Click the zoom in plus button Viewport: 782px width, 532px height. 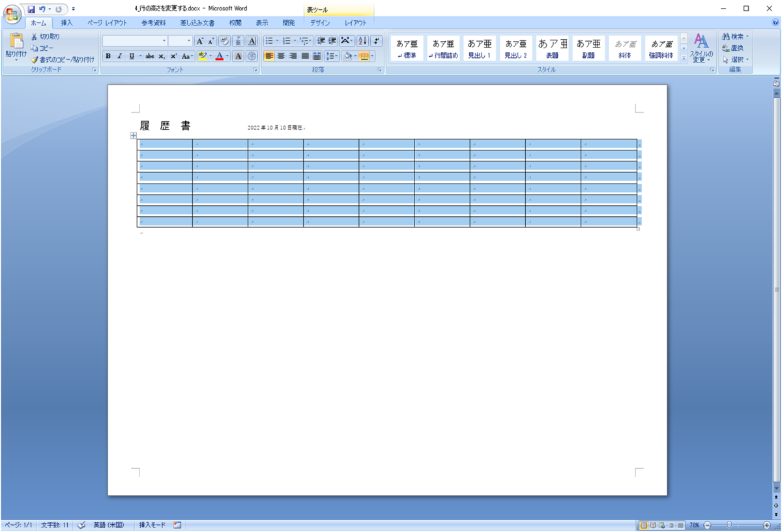[x=766, y=525]
